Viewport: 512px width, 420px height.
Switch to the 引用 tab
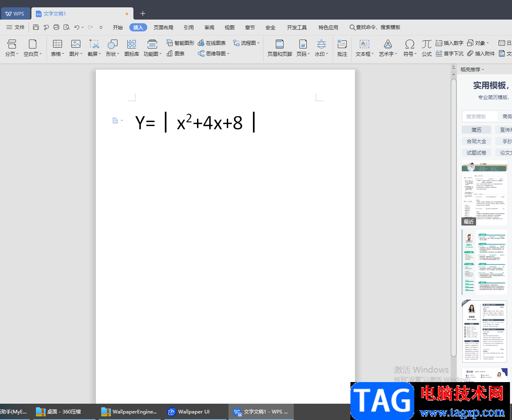tap(189, 27)
